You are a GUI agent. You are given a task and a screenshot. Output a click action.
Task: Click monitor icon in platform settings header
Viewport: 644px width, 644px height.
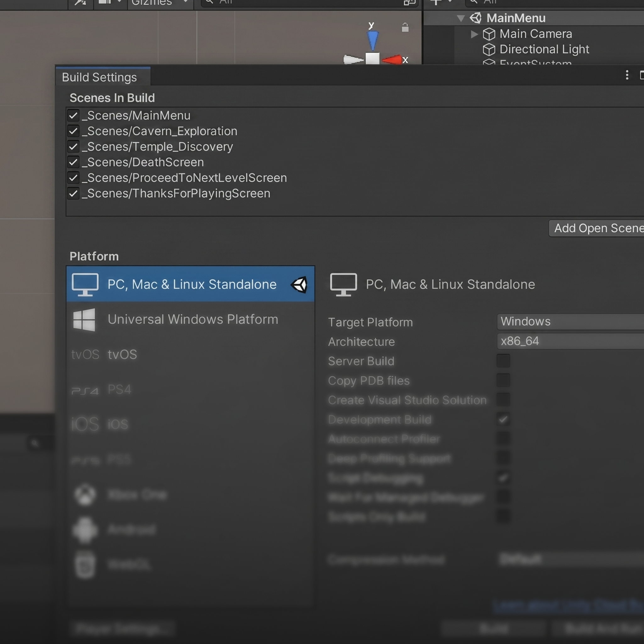click(x=343, y=284)
